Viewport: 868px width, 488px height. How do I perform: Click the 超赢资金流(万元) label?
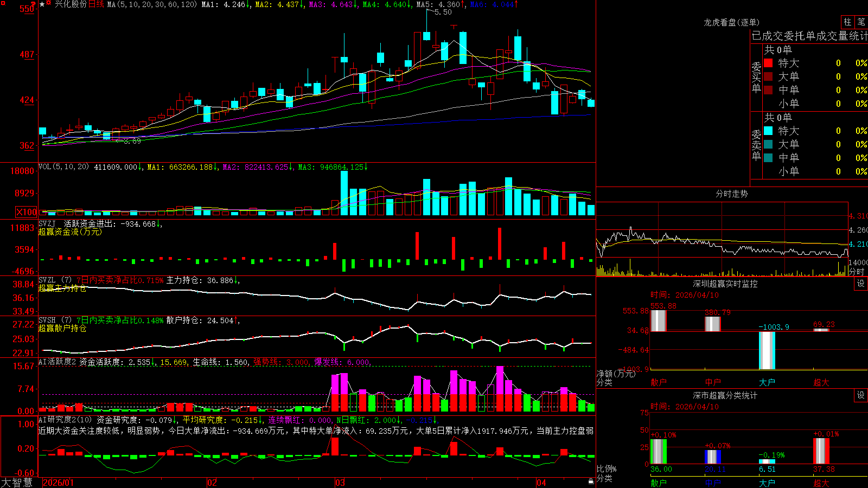coord(70,232)
